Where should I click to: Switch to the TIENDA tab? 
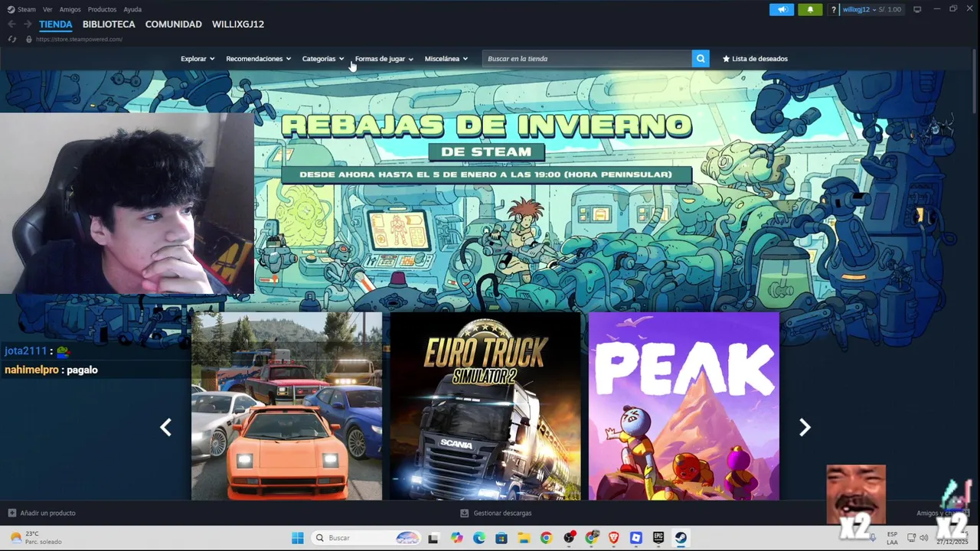pos(56,24)
